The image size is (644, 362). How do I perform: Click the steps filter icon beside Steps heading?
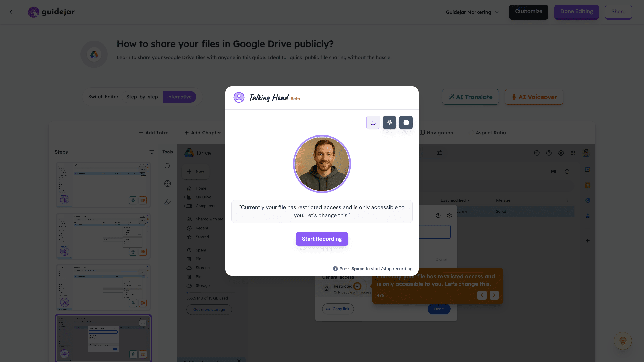pyautogui.click(x=152, y=152)
